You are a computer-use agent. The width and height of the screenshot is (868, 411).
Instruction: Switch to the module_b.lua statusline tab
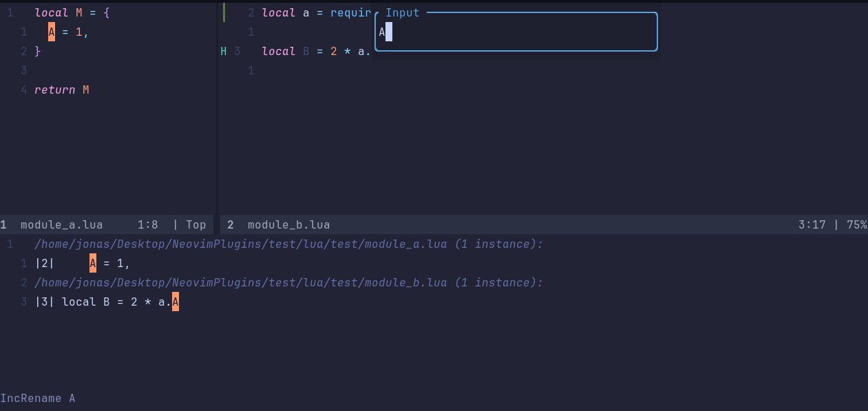288,224
